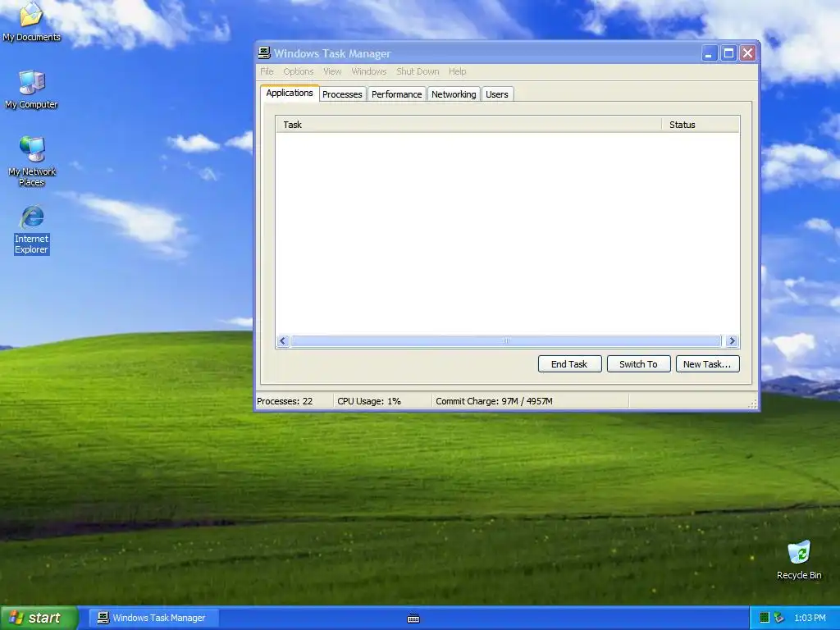
Task: Minimize the Task Manager window
Action: [709, 53]
